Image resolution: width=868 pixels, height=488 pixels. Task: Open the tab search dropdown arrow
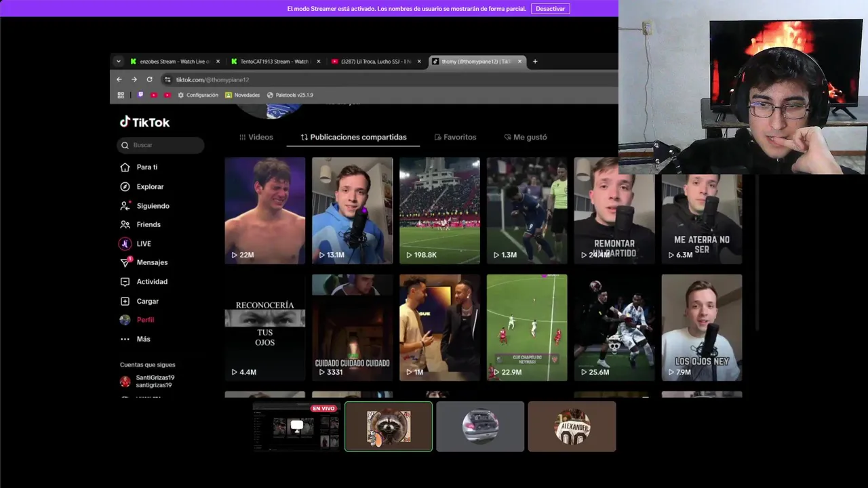pos(119,62)
